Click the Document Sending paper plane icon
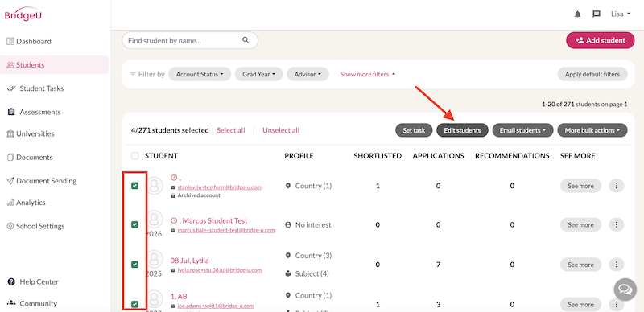The image size is (644, 312). click(10, 181)
